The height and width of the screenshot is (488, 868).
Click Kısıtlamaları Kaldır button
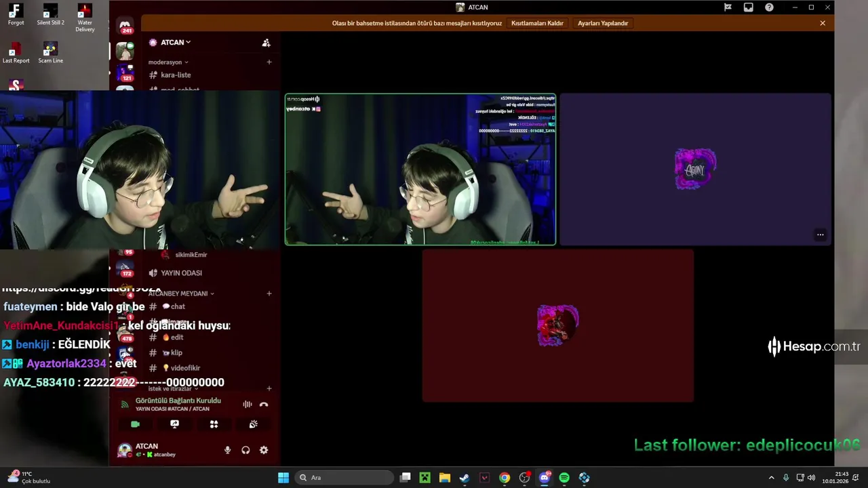coord(537,23)
